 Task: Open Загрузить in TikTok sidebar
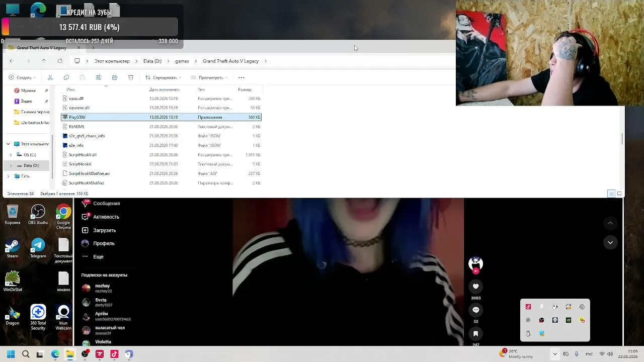(99, 230)
